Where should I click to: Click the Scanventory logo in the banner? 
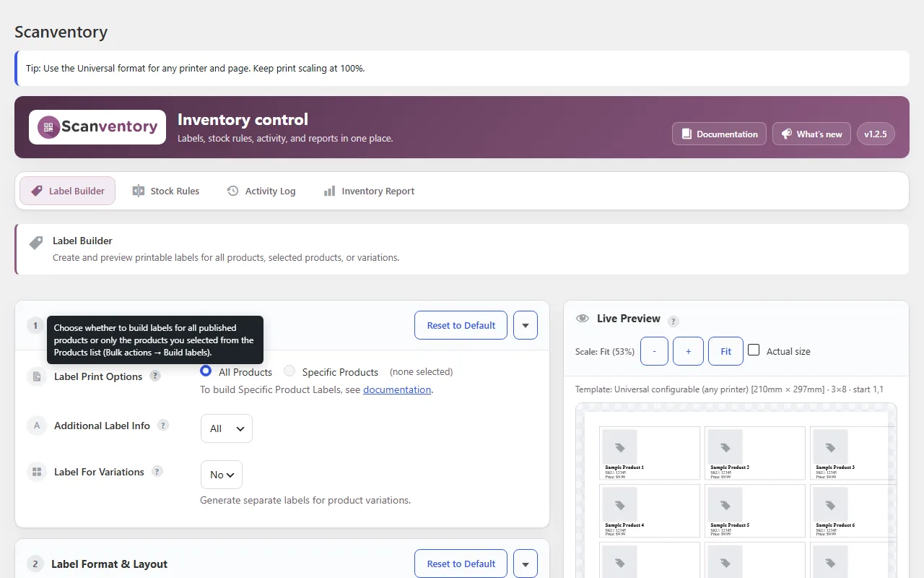(97, 127)
